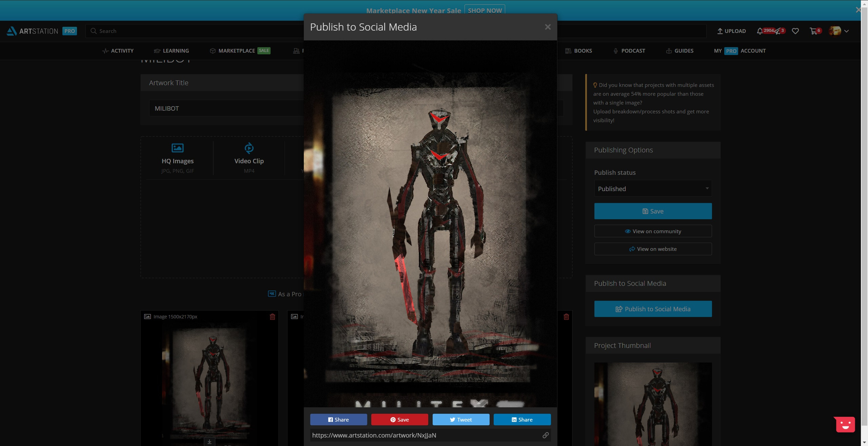Click the SALE badge next to Marketplace
Viewport: 868px width, 446px height.
click(x=264, y=51)
